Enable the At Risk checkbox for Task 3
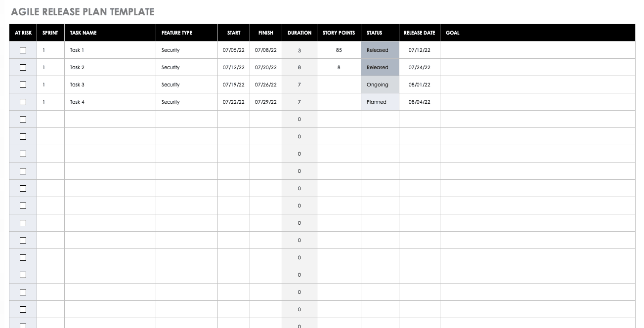644x328 pixels. pos(23,84)
